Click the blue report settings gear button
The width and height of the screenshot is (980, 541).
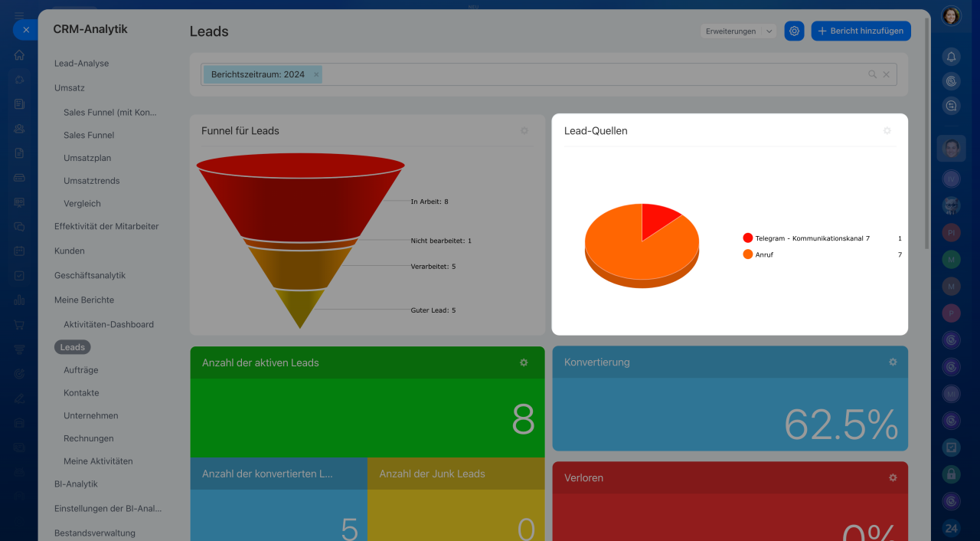(x=794, y=31)
